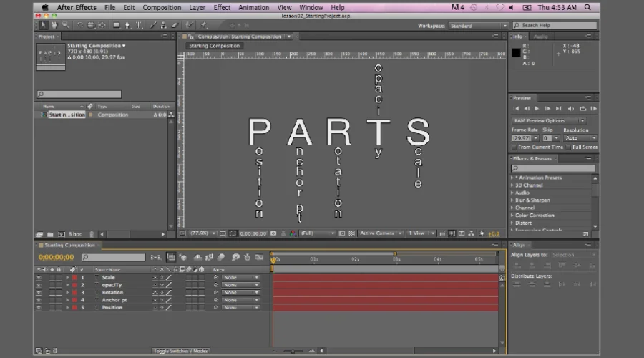Expand the Color Correction category
Viewport: 644px width, 358px height.
512,216
